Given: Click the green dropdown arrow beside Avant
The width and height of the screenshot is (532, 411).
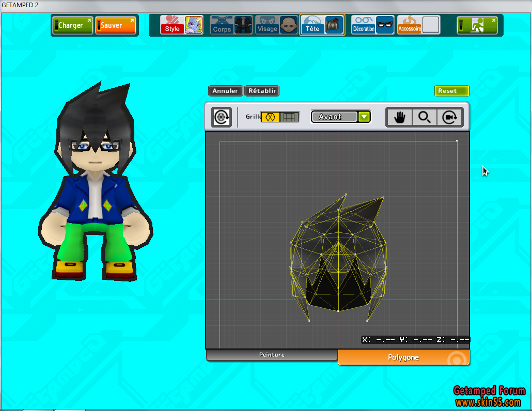Looking at the screenshot, I should [364, 117].
